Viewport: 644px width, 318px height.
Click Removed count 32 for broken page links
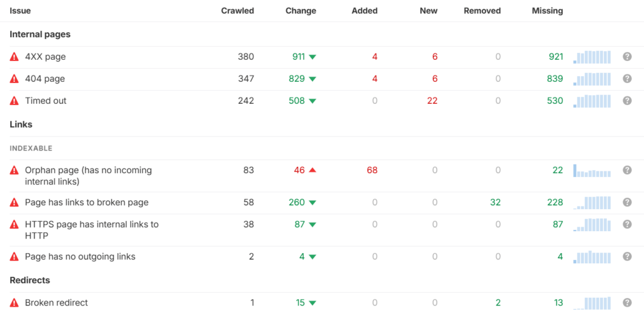(x=495, y=202)
